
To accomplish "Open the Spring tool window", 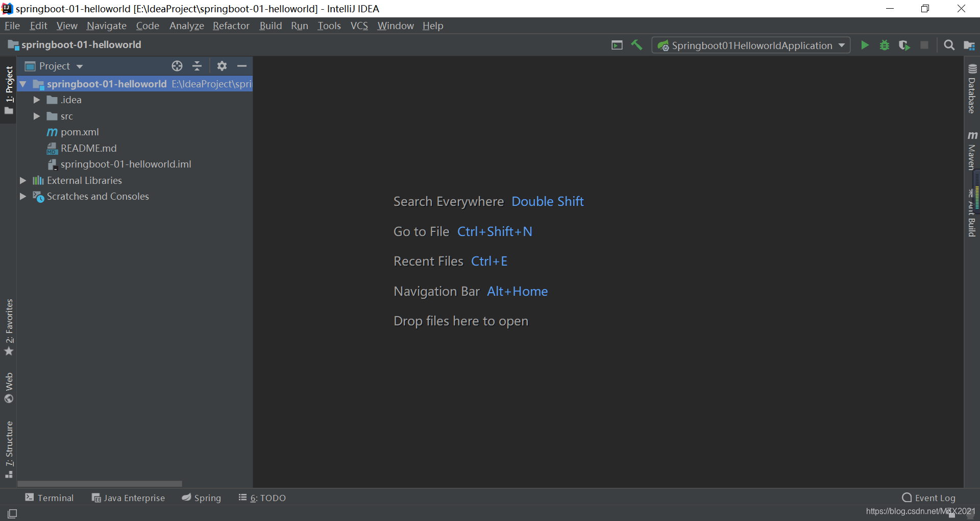I will click(202, 498).
